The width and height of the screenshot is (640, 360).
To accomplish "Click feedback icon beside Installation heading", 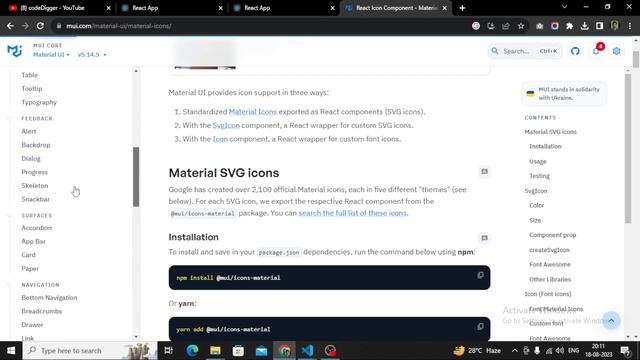I will pos(484,238).
